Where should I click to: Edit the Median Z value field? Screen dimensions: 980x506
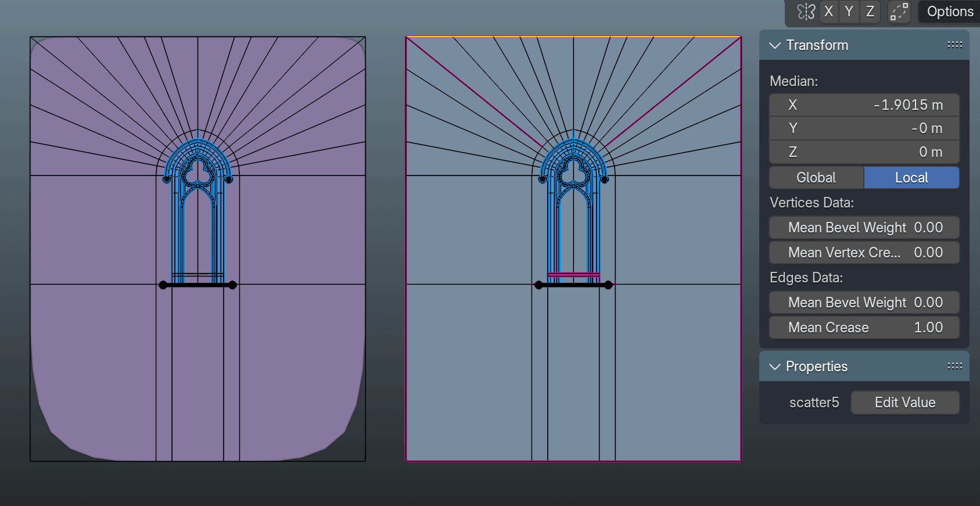point(864,152)
